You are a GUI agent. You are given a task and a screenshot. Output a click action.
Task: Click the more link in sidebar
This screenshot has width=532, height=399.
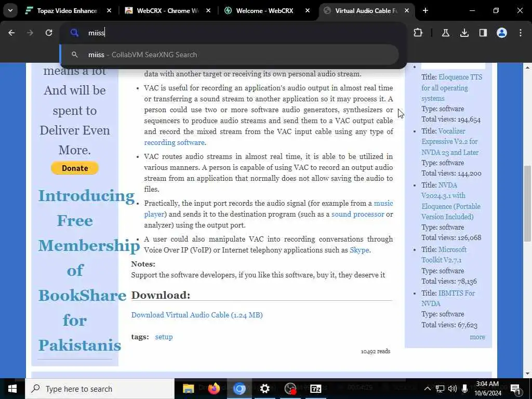coord(477,337)
